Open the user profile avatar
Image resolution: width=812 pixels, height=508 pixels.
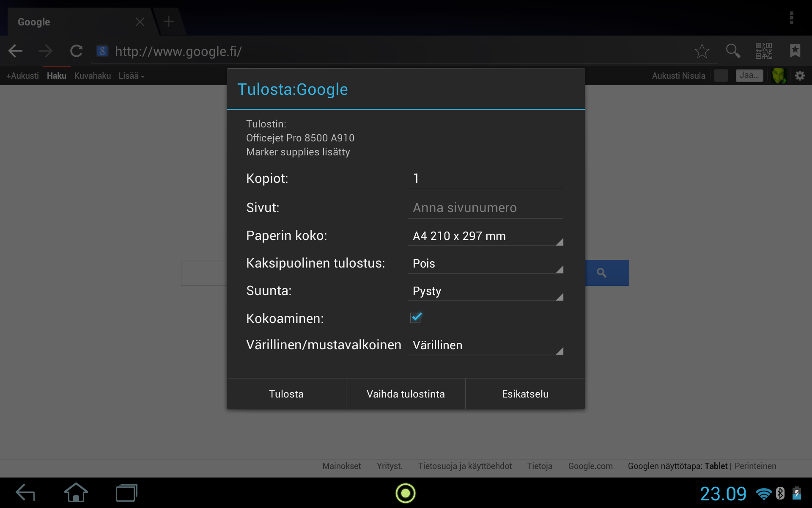tap(779, 76)
